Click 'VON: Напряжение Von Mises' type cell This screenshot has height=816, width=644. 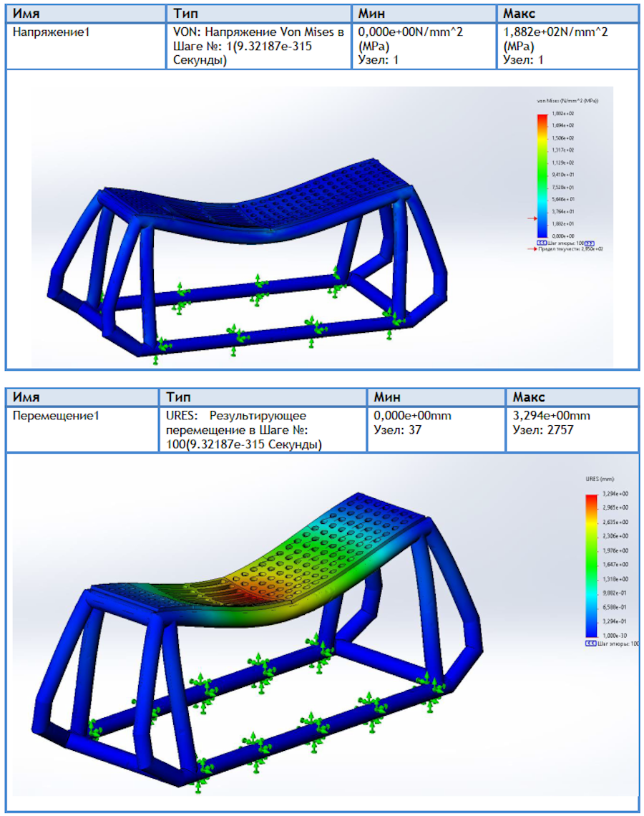click(259, 46)
